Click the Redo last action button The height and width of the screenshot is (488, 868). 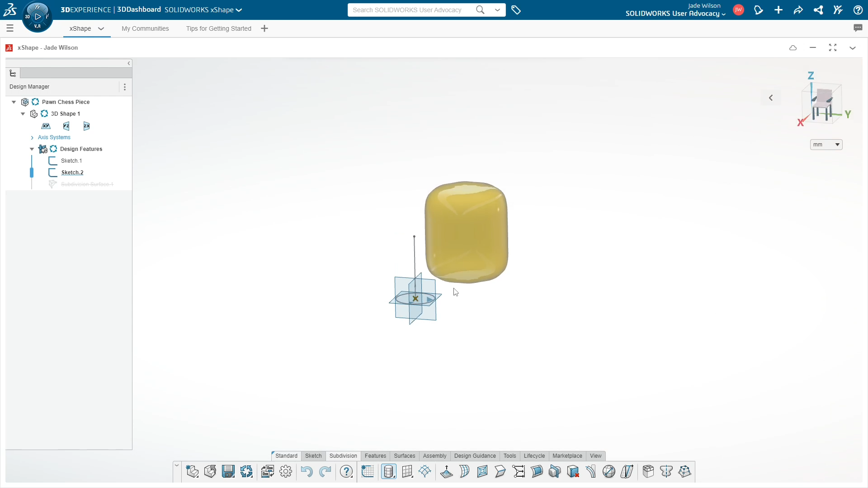point(325,471)
